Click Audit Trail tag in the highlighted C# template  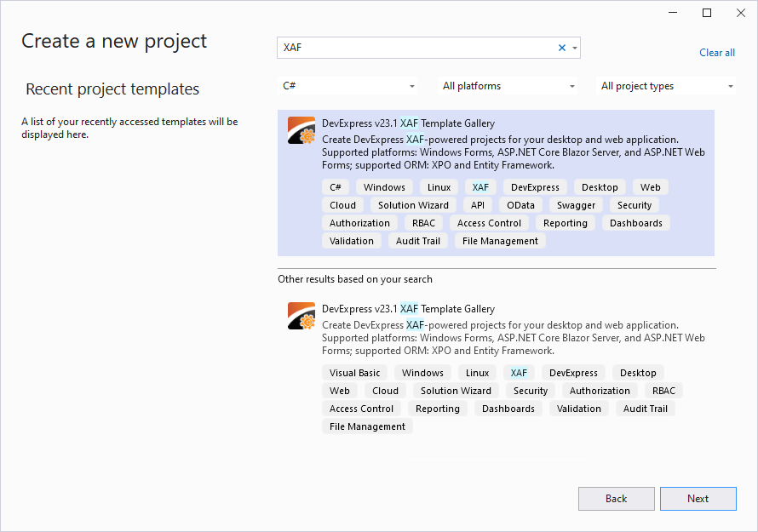tap(417, 241)
